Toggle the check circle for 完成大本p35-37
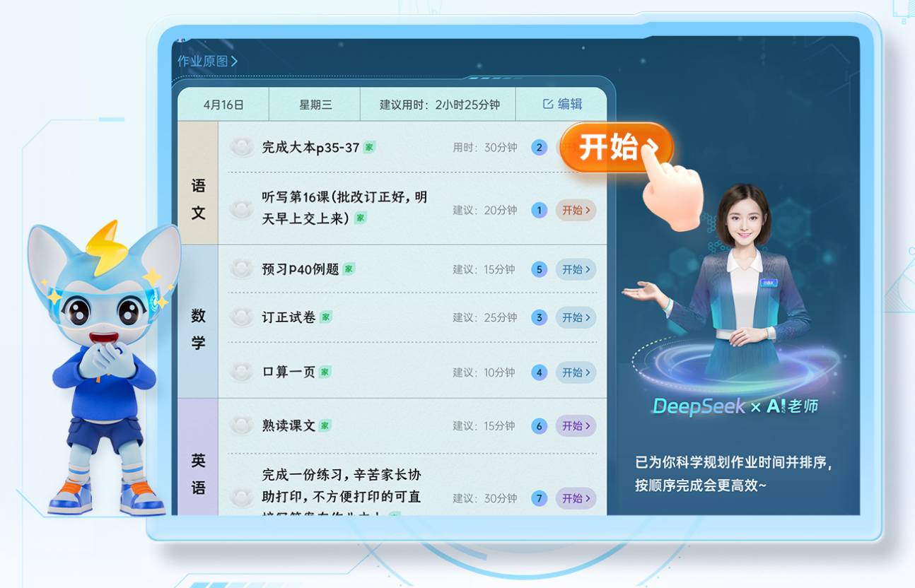Image resolution: width=915 pixels, height=588 pixels. click(x=242, y=148)
